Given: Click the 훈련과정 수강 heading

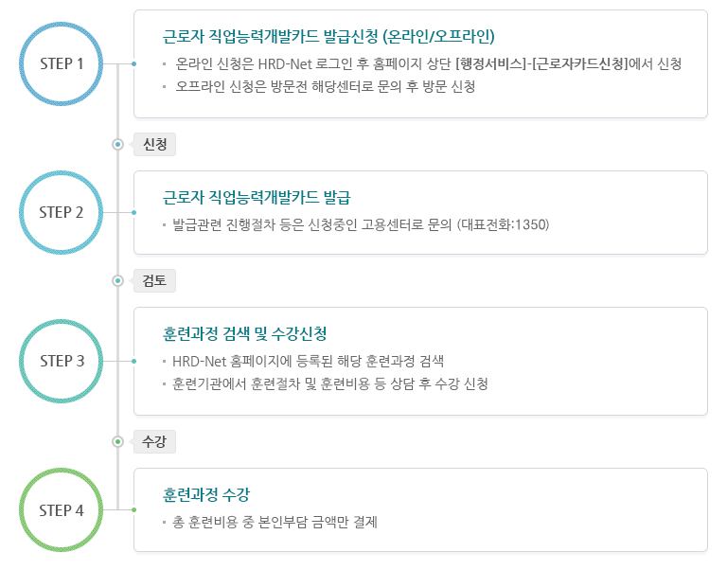Looking at the screenshot, I should [x=205, y=495].
